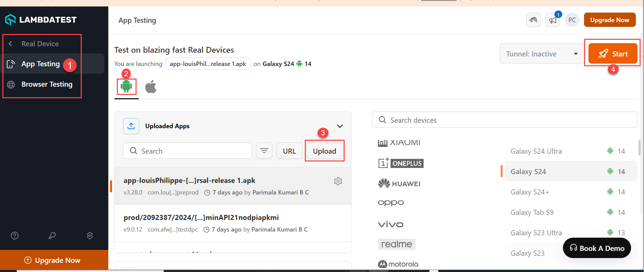Click sidebar Upgrade Now orange bar
644x272 pixels.
54,260
